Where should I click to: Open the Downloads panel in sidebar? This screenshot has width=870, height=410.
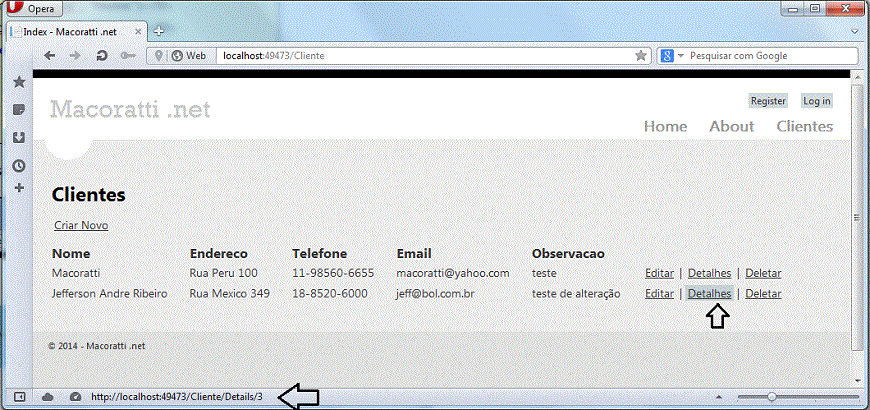[x=18, y=137]
